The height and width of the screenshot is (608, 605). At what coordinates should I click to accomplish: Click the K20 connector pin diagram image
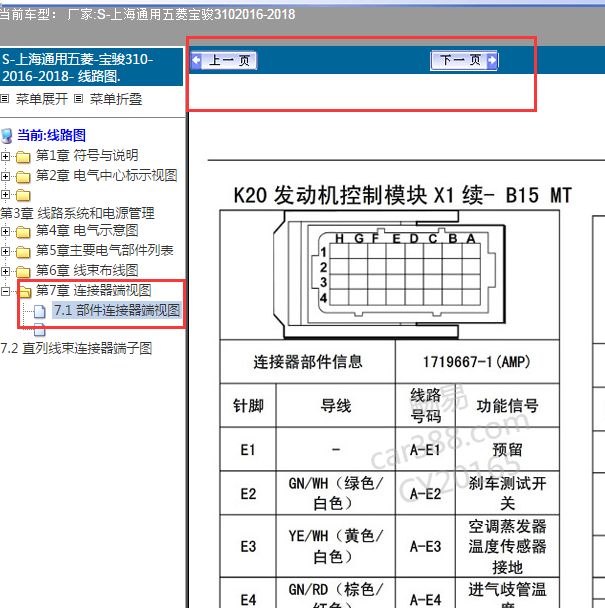(x=389, y=275)
